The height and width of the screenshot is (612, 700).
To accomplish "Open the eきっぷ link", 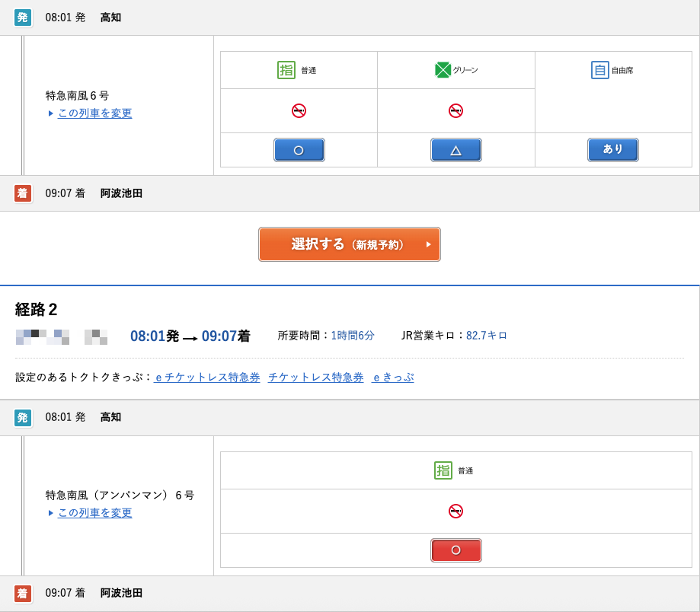I will point(392,378).
